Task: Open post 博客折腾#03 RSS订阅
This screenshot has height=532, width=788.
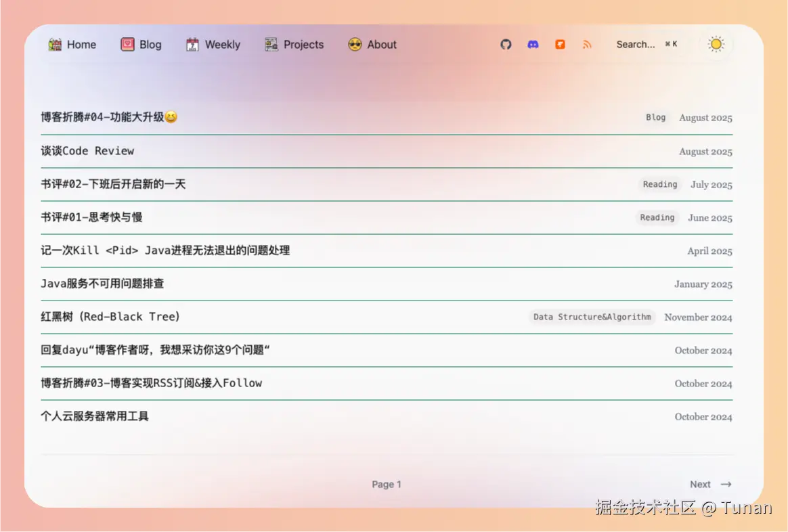Action: pyautogui.click(x=151, y=383)
